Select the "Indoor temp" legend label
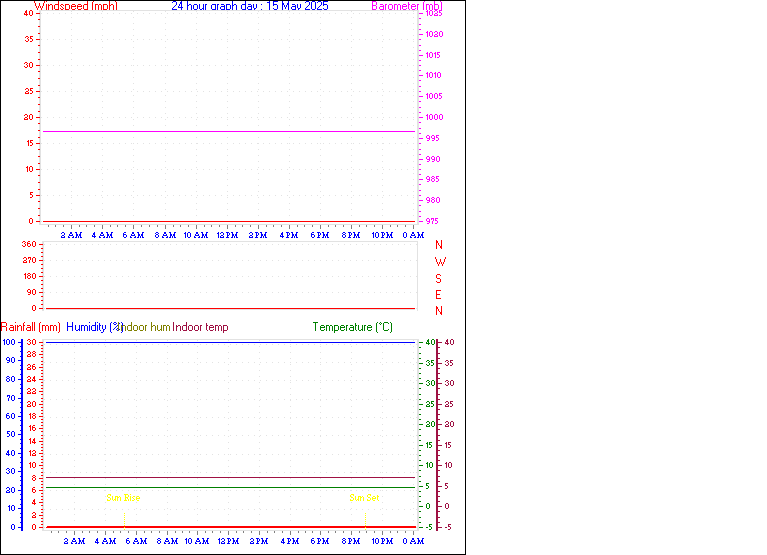 [x=201, y=327]
